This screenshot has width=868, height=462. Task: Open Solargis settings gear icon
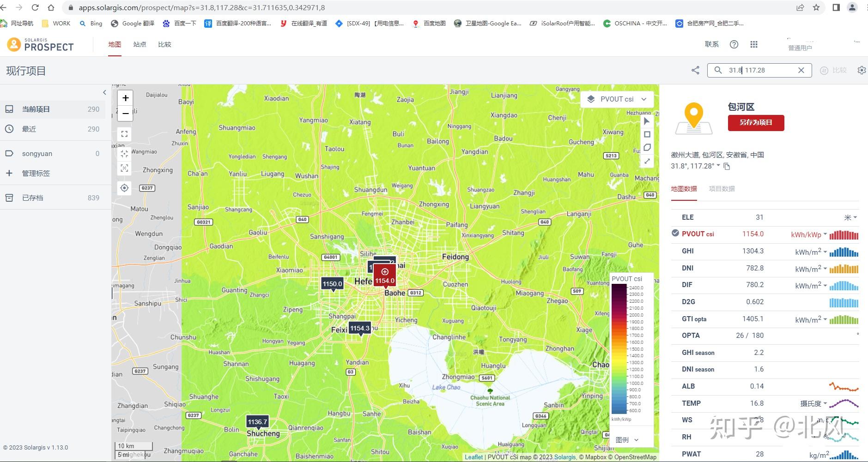click(x=862, y=70)
